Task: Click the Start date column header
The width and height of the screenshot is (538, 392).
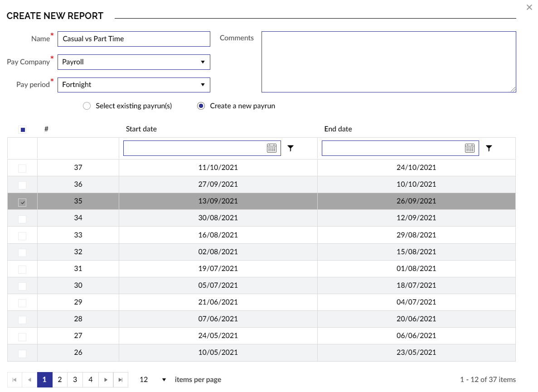Action: coord(141,129)
